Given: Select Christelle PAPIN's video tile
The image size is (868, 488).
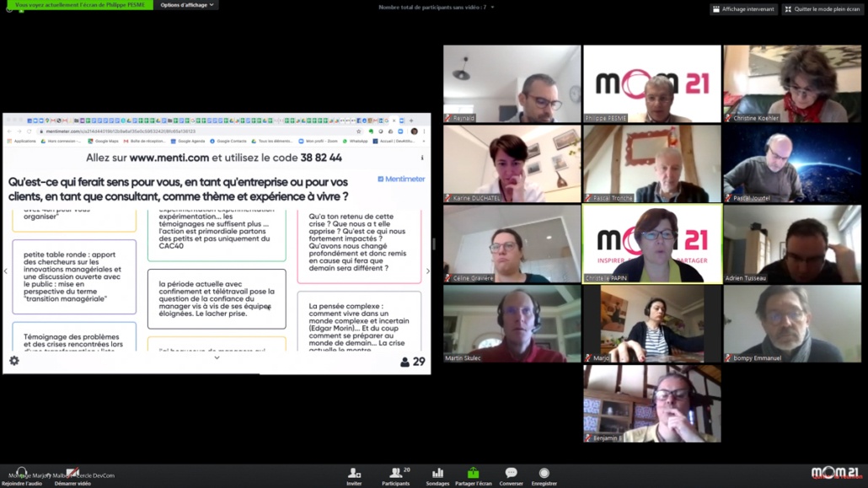Looking at the screenshot, I should click(652, 244).
